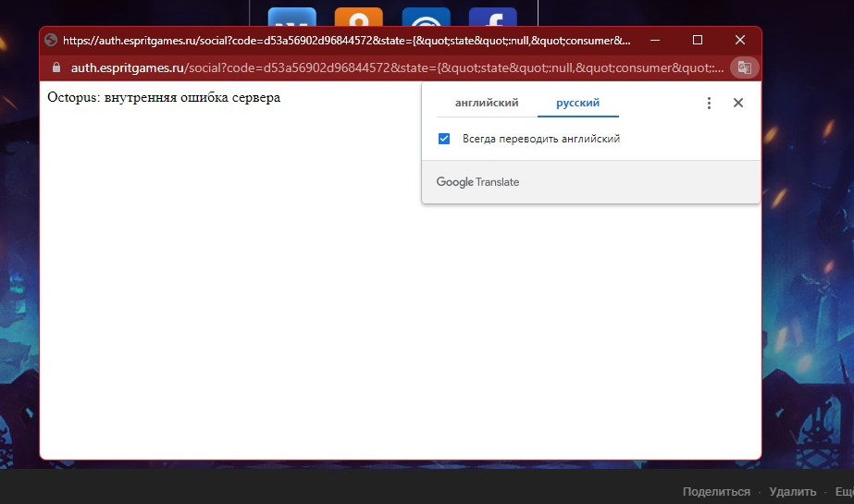This screenshot has width=854, height=504.
Task: Maximize the auth popup window
Action: [x=697, y=41]
